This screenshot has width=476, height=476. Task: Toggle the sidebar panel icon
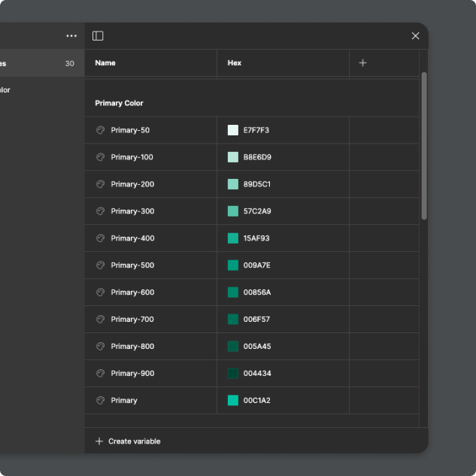click(x=98, y=36)
